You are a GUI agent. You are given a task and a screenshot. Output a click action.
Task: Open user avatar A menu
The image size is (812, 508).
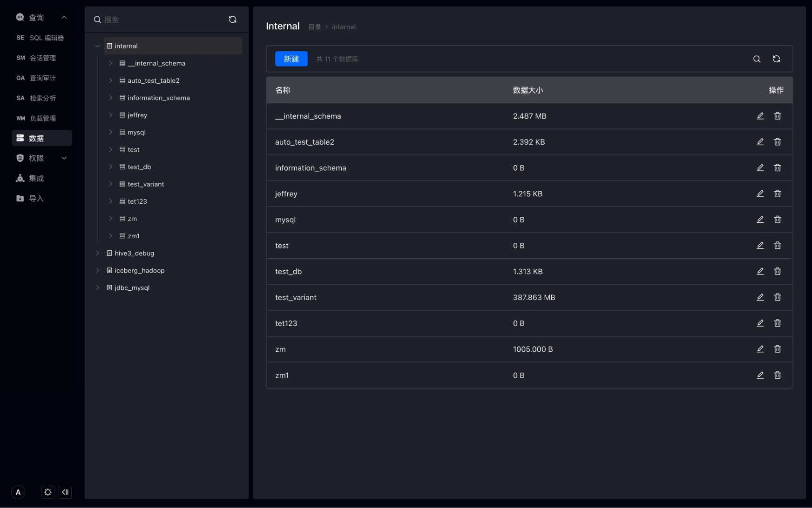point(18,492)
